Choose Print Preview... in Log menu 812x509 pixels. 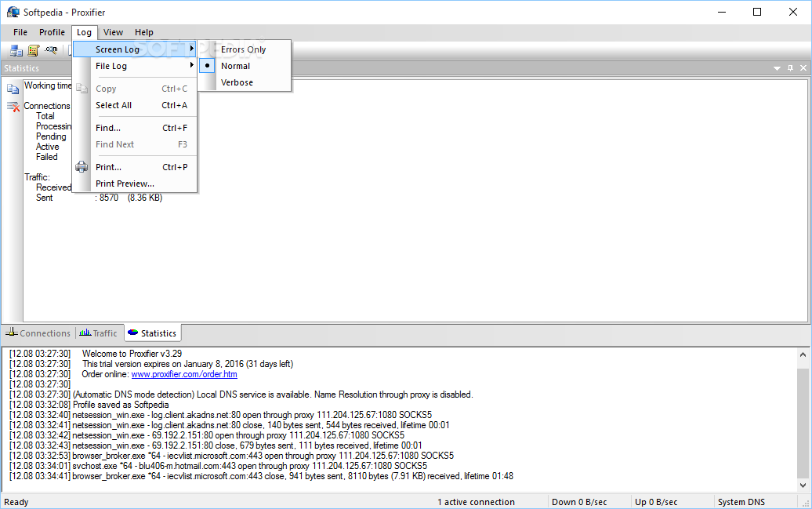pyautogui.click(x=135, y=184)
